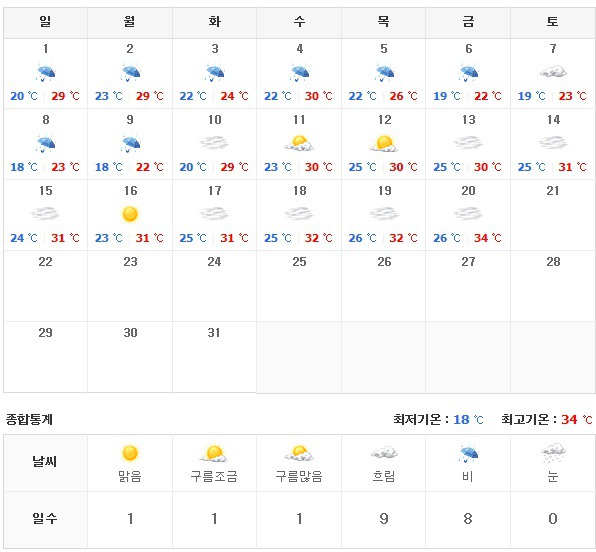Click date number 7 in the calendar
The width and height of the screenshot is (596, 552).
[x=553, y=49]
